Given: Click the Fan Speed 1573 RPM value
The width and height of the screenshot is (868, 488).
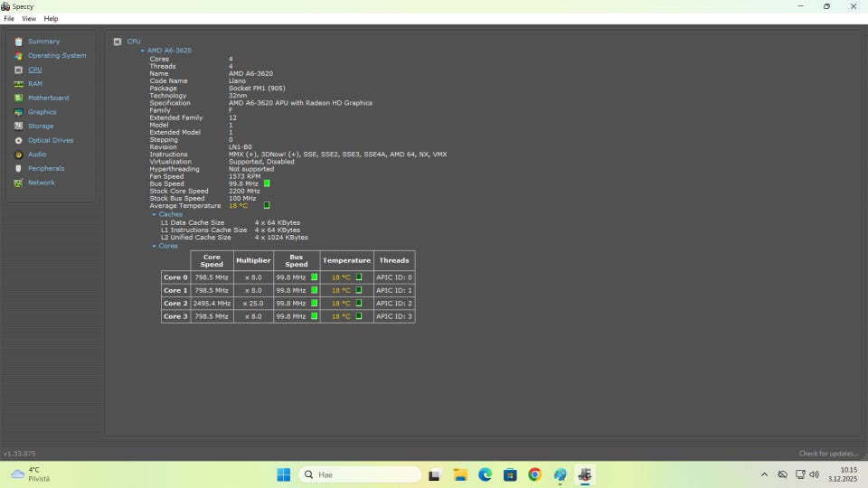Looking at the screenshot, I should [x=245, y=176].
